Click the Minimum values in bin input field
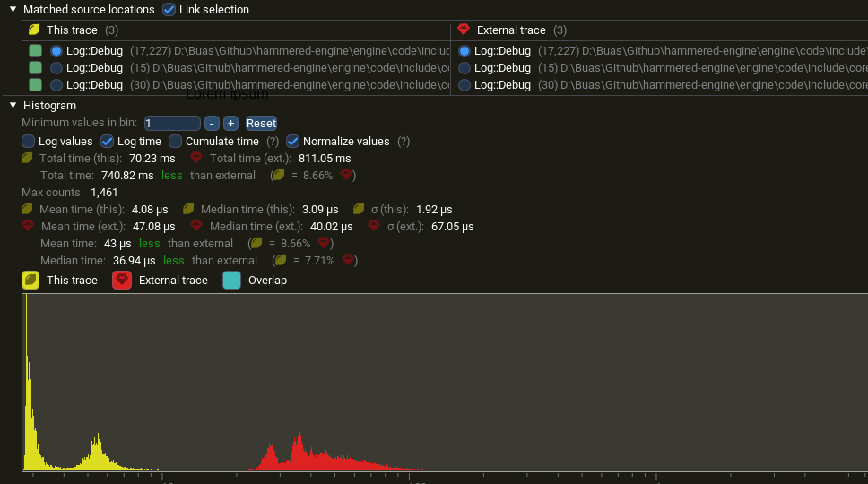 [x=171, y=124]
